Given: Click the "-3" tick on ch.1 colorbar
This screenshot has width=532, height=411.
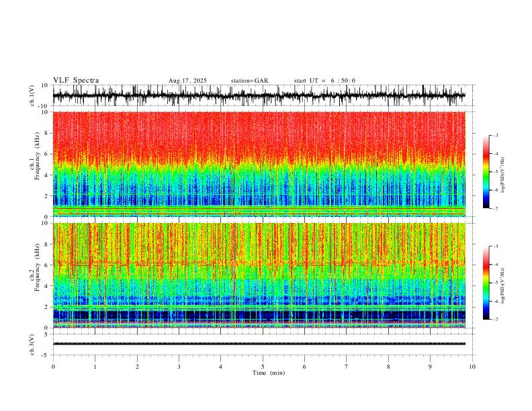Looking at the screenshot, I should [495, 135].
